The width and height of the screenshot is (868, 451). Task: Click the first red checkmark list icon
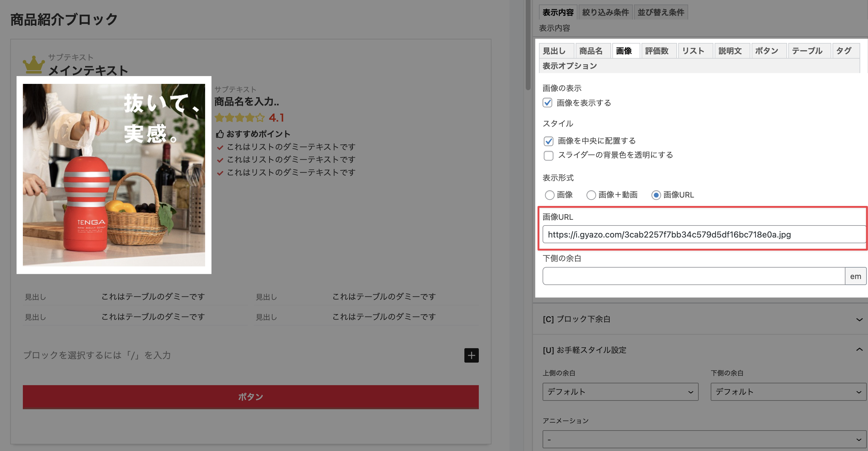click(x=220, y=148)
